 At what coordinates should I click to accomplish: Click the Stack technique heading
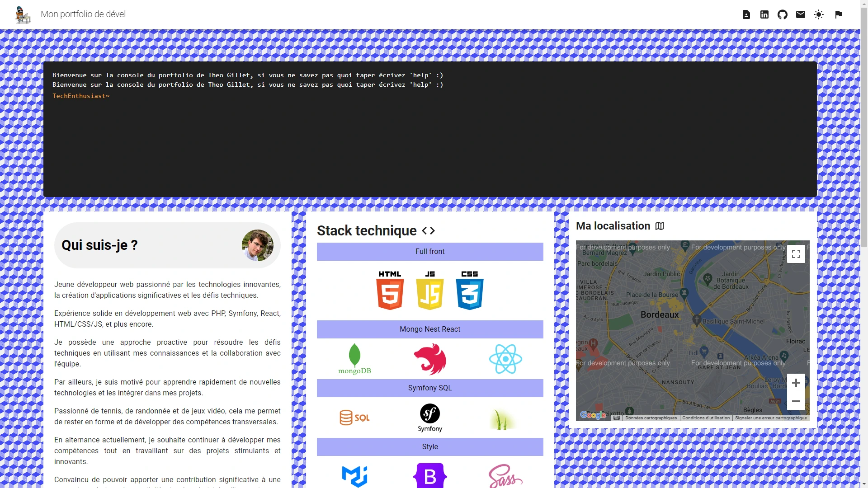[367, 231]
